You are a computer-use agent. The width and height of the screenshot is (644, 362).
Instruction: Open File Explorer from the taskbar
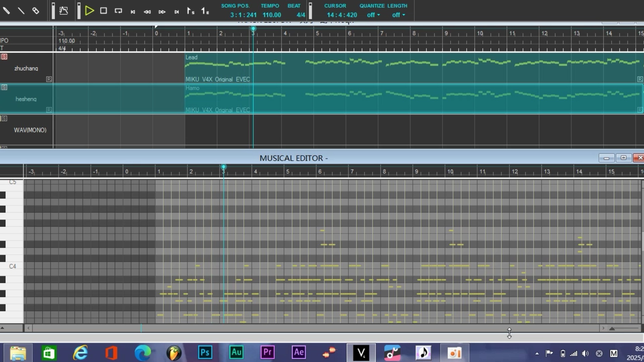tap(18, 353)
